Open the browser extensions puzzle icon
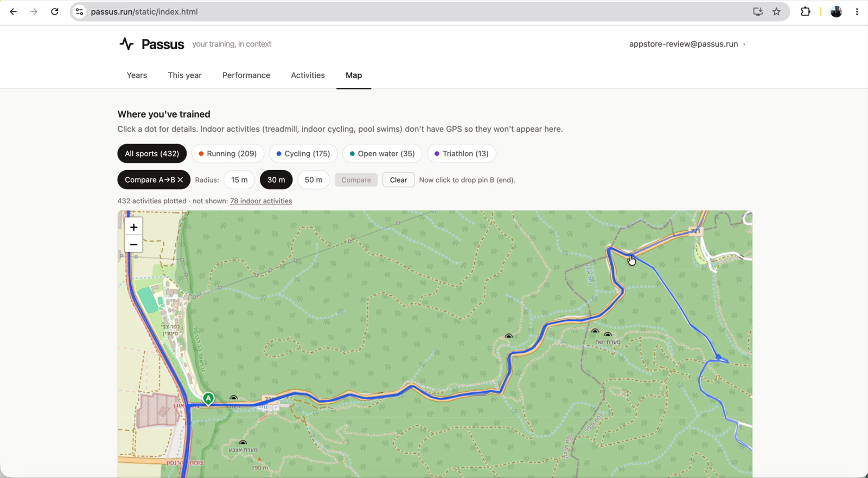This screenshot has width=868, height=478. [806, 11]
